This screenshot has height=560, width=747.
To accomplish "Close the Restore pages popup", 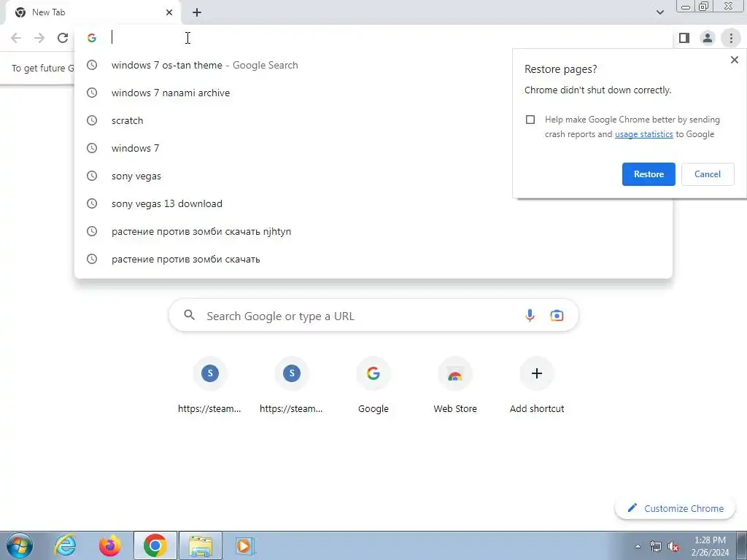I will (734, 60).
